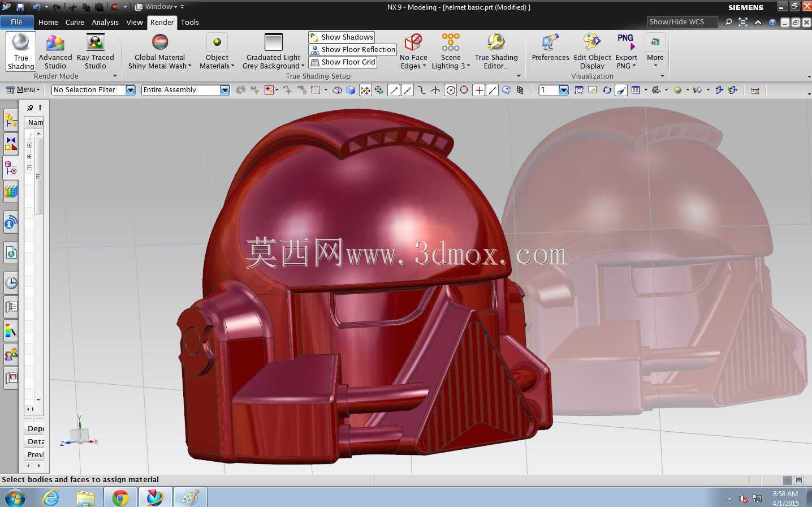Collapse the third tree node in navigator
This screenshot has height=507, width=812.
(29, 167)
